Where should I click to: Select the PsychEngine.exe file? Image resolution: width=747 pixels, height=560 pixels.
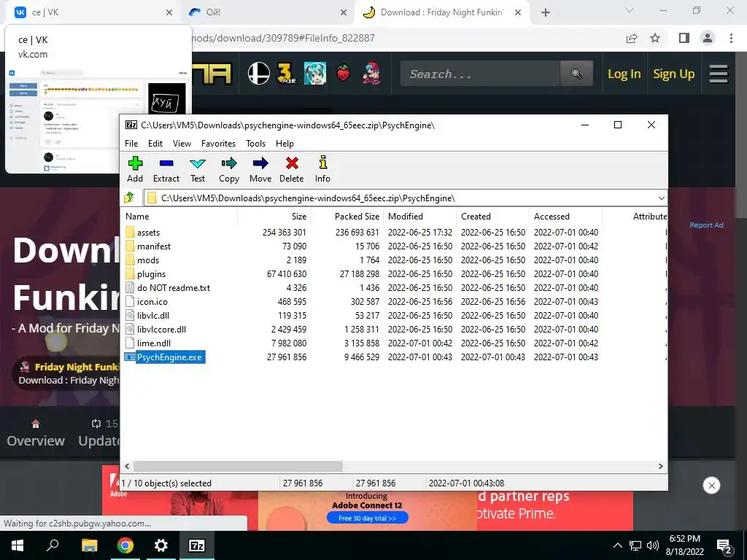tap(169, 357)
